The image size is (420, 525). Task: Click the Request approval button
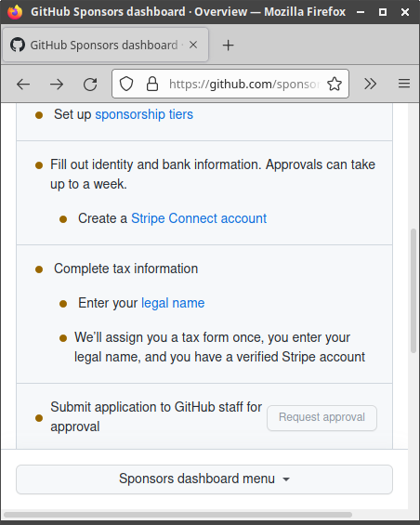click(322, 418)
